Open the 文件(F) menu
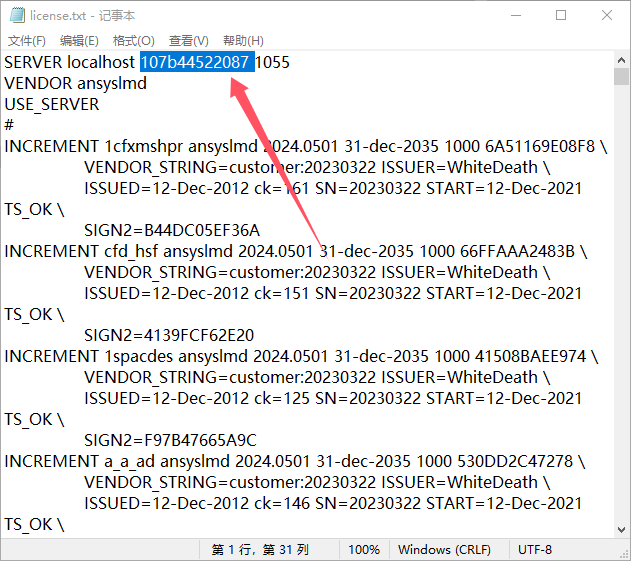The width and height of the screenshot is (631, 561). 27,40
